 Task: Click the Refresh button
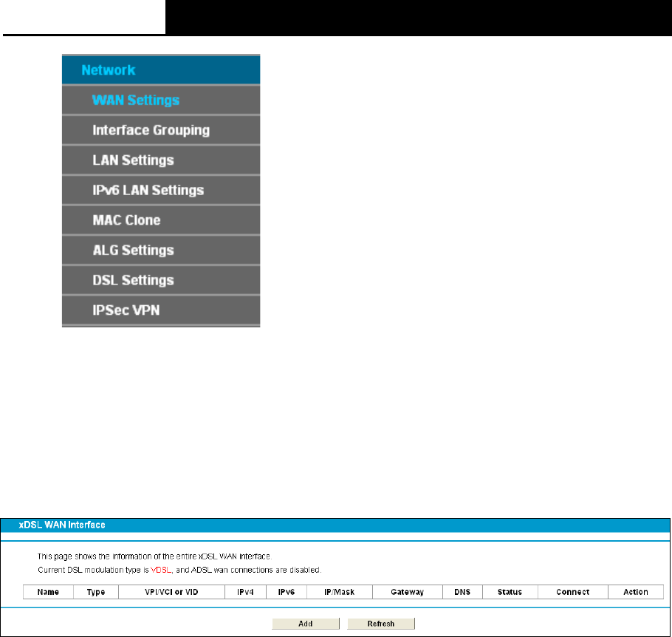point(381,624)
